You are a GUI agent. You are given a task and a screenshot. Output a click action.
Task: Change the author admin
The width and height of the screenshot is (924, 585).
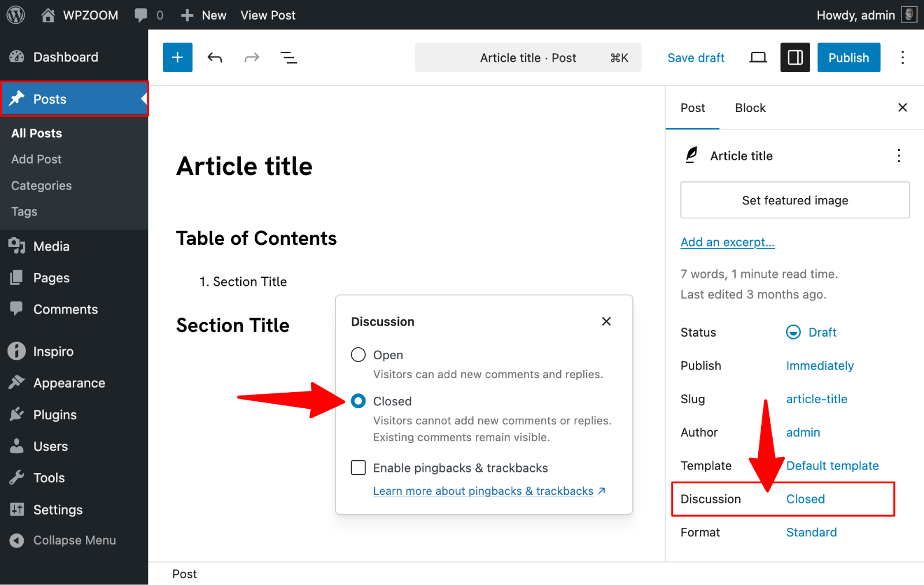point(803,433)
